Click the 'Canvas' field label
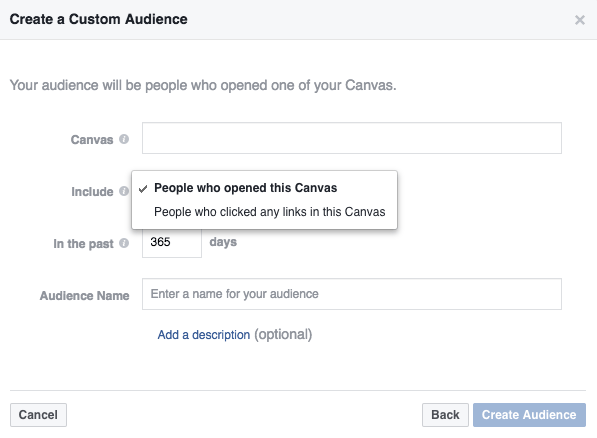597x438 pixels. (92, 140)
